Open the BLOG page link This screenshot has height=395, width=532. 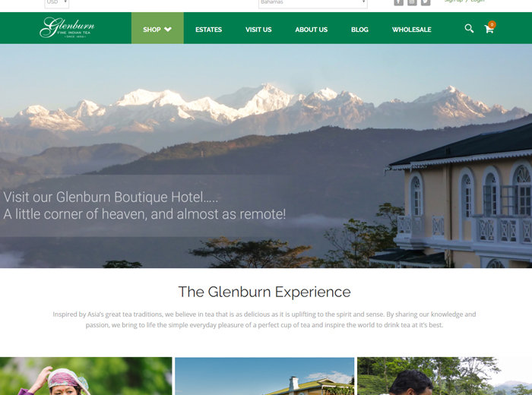(359, 30)
